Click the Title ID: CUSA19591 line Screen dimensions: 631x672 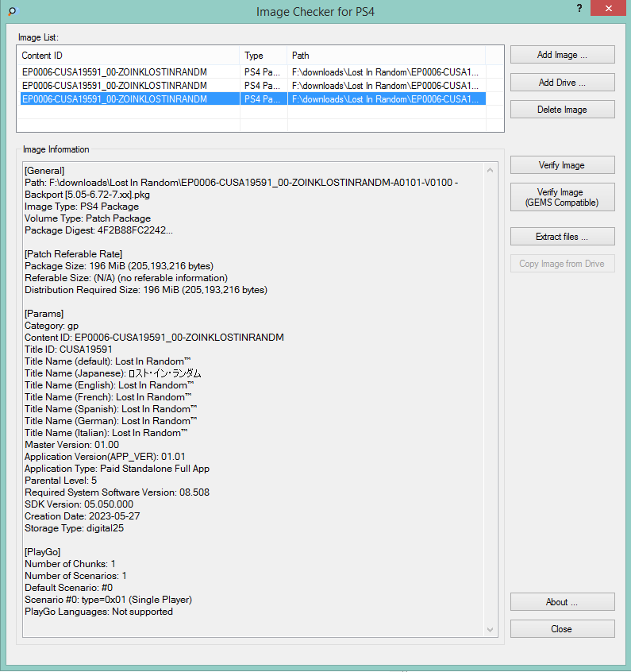tap(68, 350)
